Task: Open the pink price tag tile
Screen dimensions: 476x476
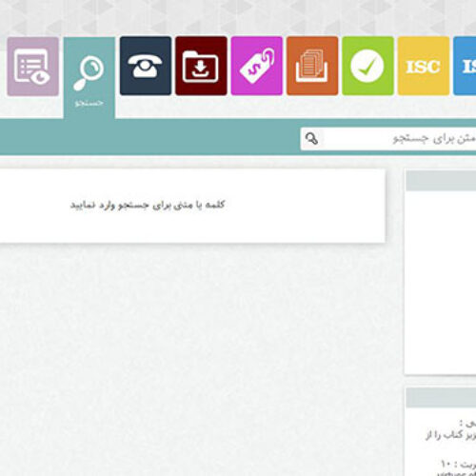Action: click(x=257, y=66)
